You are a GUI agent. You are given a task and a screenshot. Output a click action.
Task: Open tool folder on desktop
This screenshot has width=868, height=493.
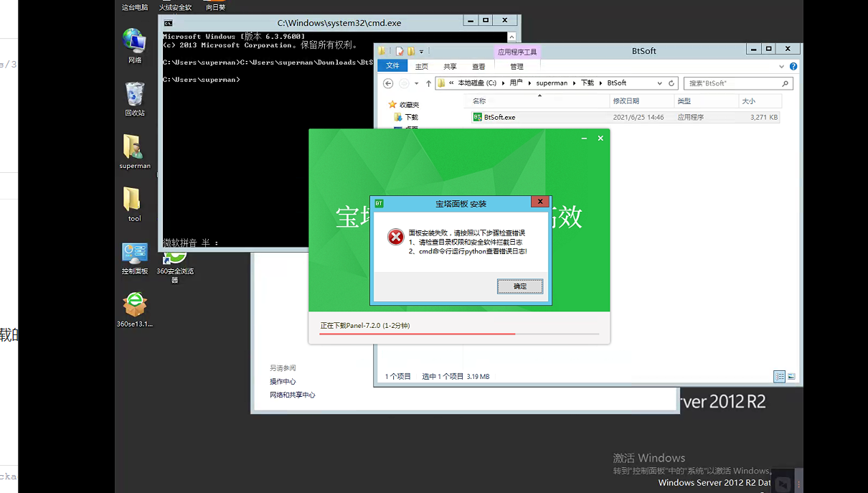pyautogui.click(x=134, y=205)
